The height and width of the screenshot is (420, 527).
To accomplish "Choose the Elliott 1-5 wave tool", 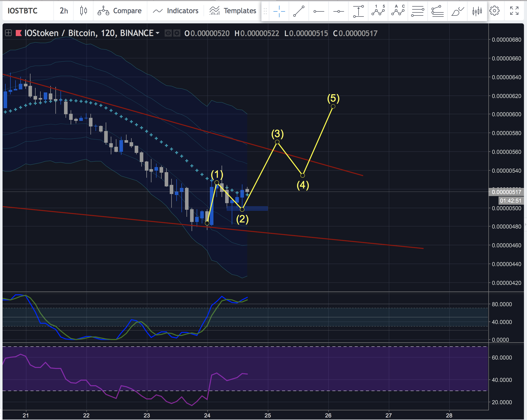I will pos(378,11).
